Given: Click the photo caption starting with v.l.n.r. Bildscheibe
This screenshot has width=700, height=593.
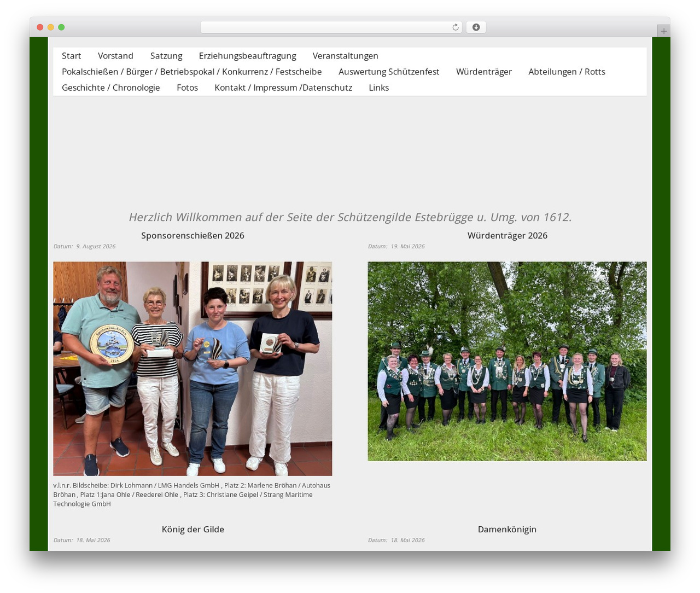Looking at the screenshot, I should tap(192, 495).
